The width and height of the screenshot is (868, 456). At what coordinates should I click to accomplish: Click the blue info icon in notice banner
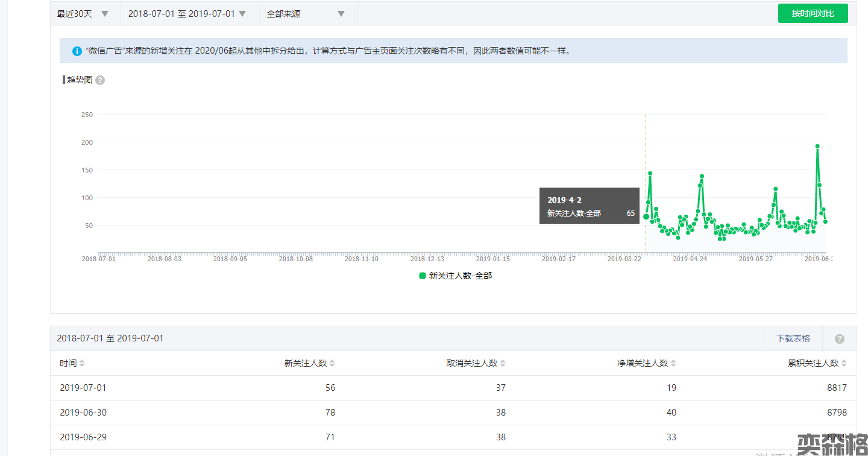(x=77, y=51)
